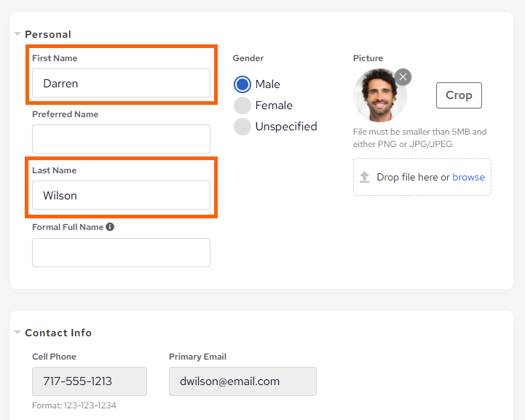Select the Male gender option

point(242,84)
